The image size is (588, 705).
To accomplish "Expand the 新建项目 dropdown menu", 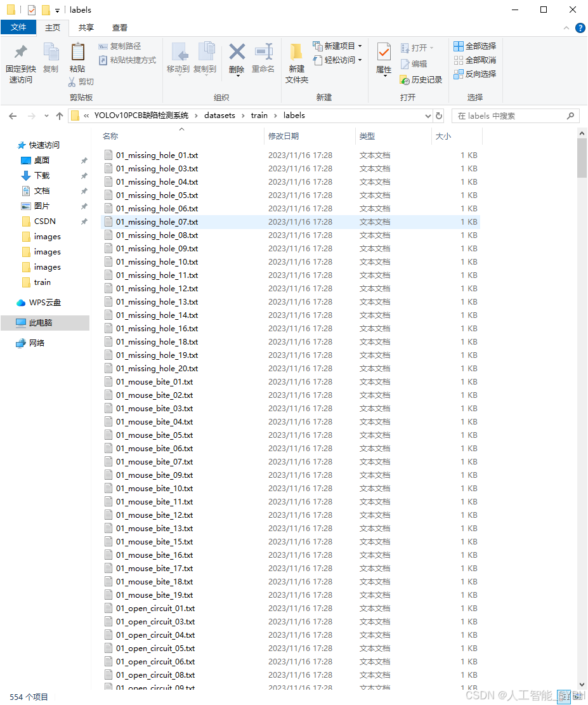I will 337,46.
